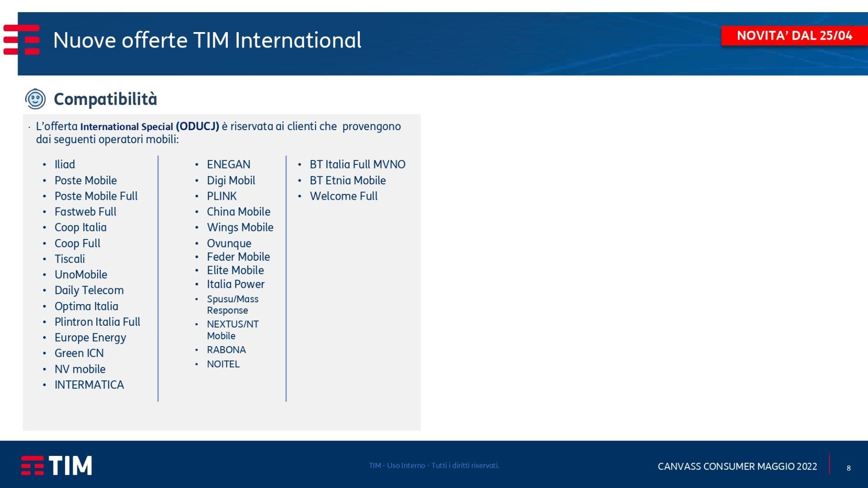This screenshot has width=868, height=488.
Task: Click the CANVASS CONSUMER MAGGIO 2022 footer text
Action: (737, 466)
